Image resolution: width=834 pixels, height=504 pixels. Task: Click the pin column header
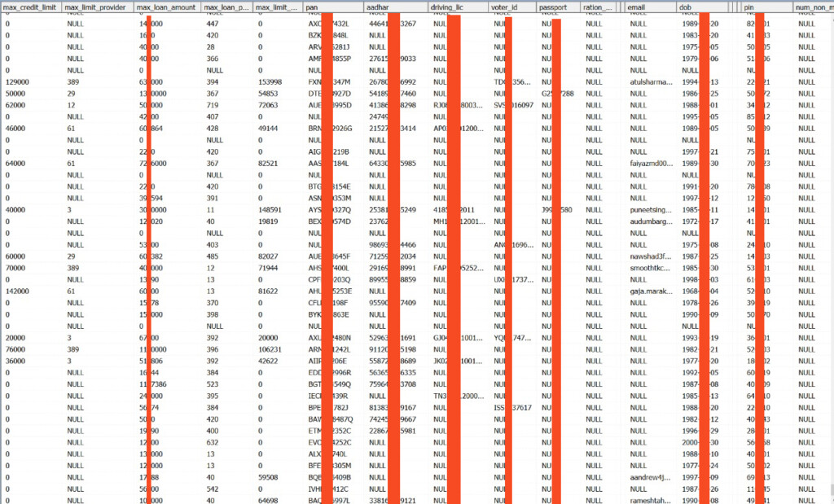[x=767, y=7]
